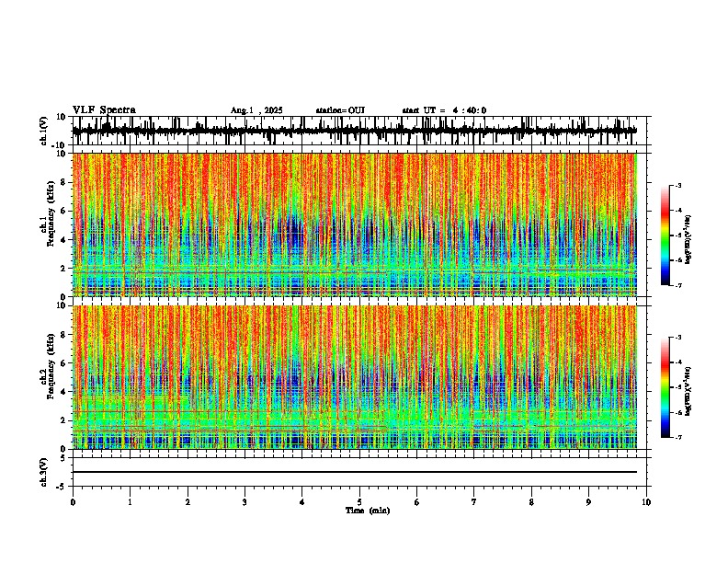Viewport: 728px width, 563px height.
Task: Click the ch.1 spectrogram 8 kHz tick label
Action: pos(63,182)
